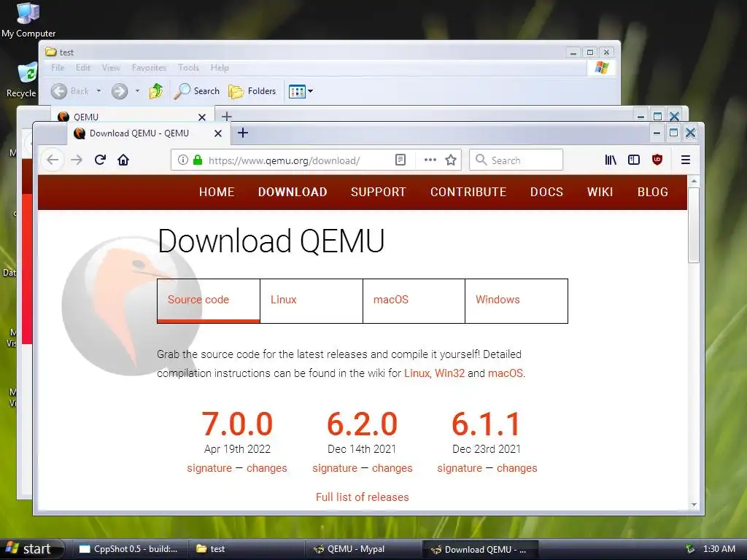747x560 pixels.
Task: Open the Library icon in browser toolbar
Action: 611,160
